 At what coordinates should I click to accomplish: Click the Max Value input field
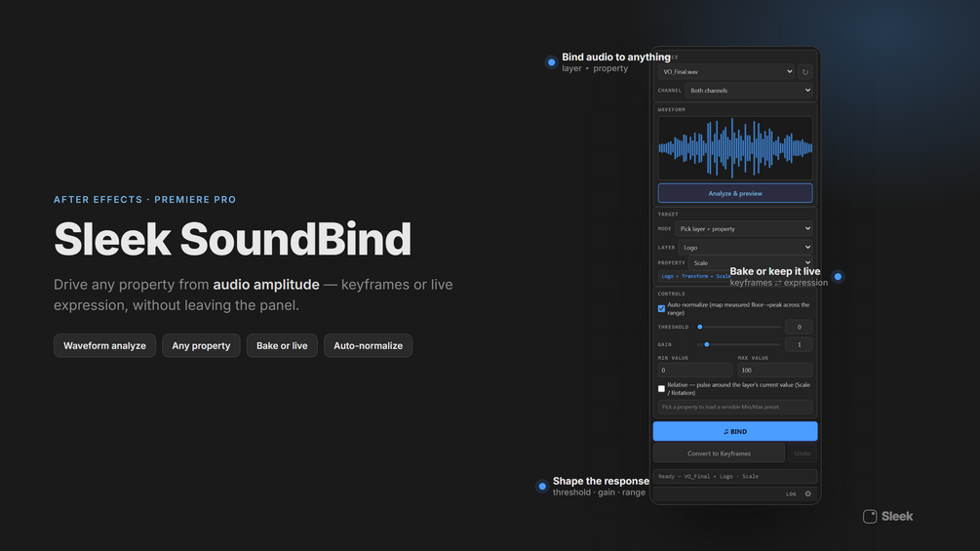[775, 370]
